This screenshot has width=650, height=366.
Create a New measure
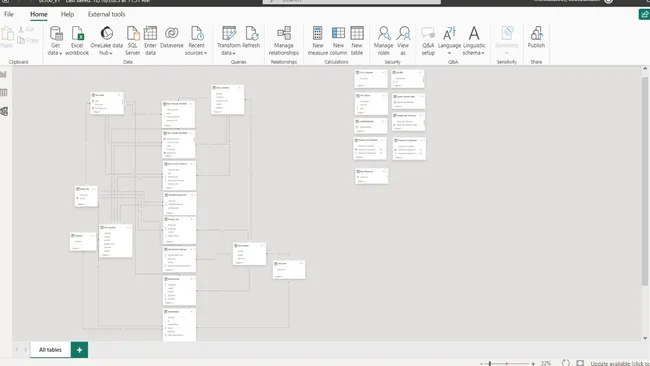pos(318,40)
